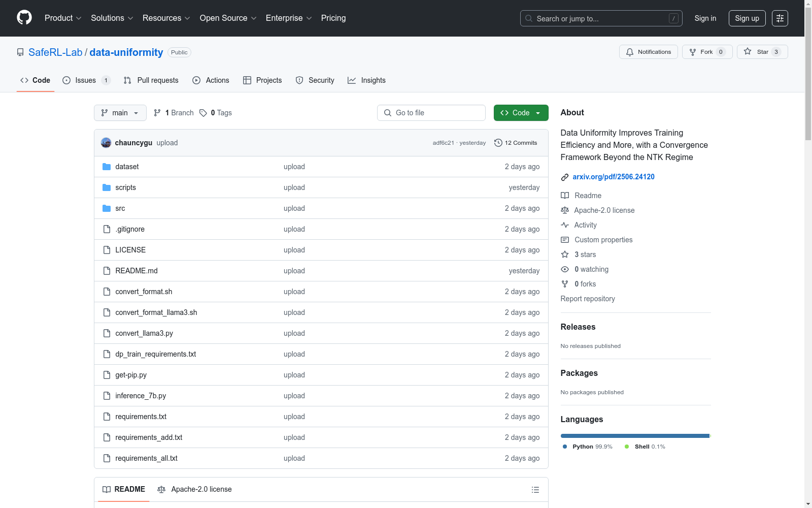Fork the repository with Fork button
The width and height of the screenshot is (812, 508).
click(707, 52)
